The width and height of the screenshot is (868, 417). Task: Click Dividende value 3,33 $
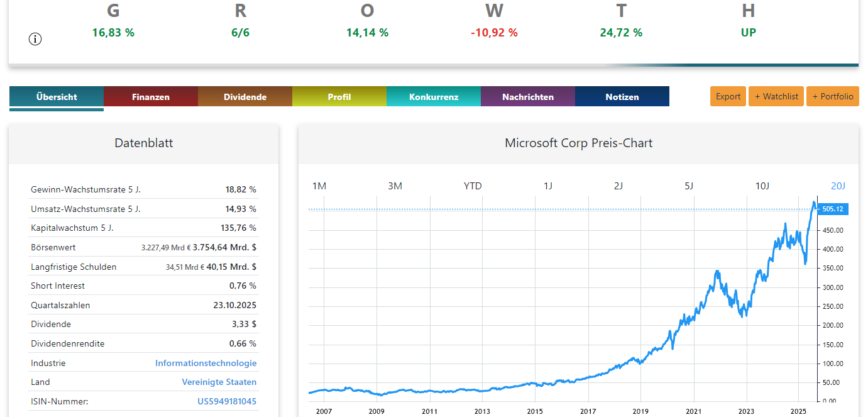point(244,324)
